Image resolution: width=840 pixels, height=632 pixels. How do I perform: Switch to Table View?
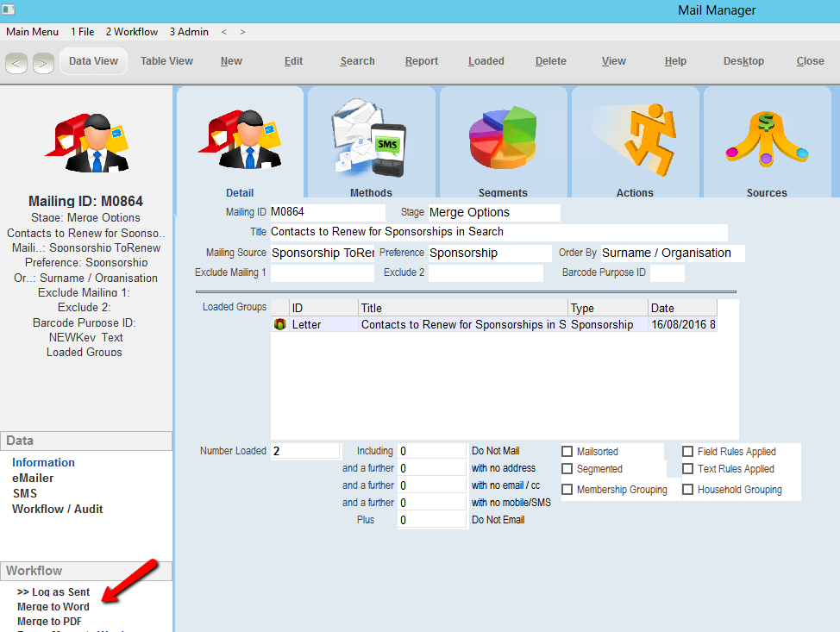tap(166, 61)
